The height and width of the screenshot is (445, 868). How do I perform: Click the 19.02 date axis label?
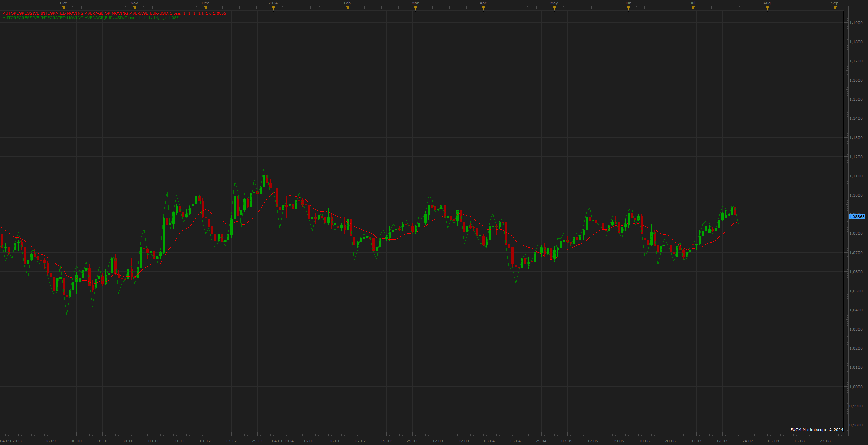pos(386,441)
